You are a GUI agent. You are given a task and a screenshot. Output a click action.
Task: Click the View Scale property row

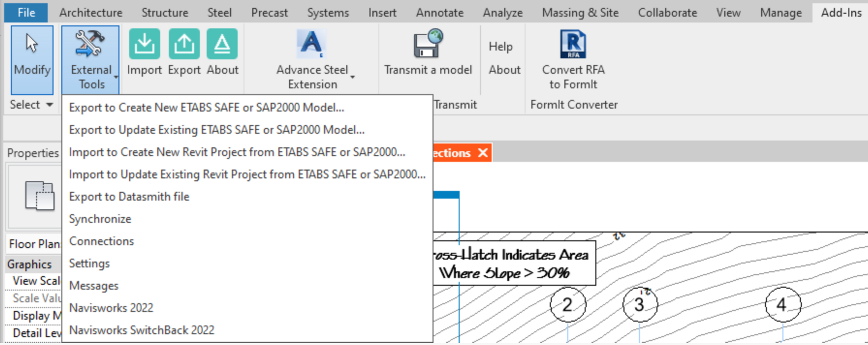pos(33,281)
